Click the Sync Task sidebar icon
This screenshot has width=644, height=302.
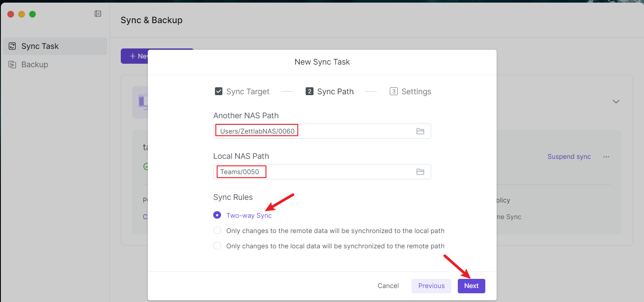click(12, 46)
